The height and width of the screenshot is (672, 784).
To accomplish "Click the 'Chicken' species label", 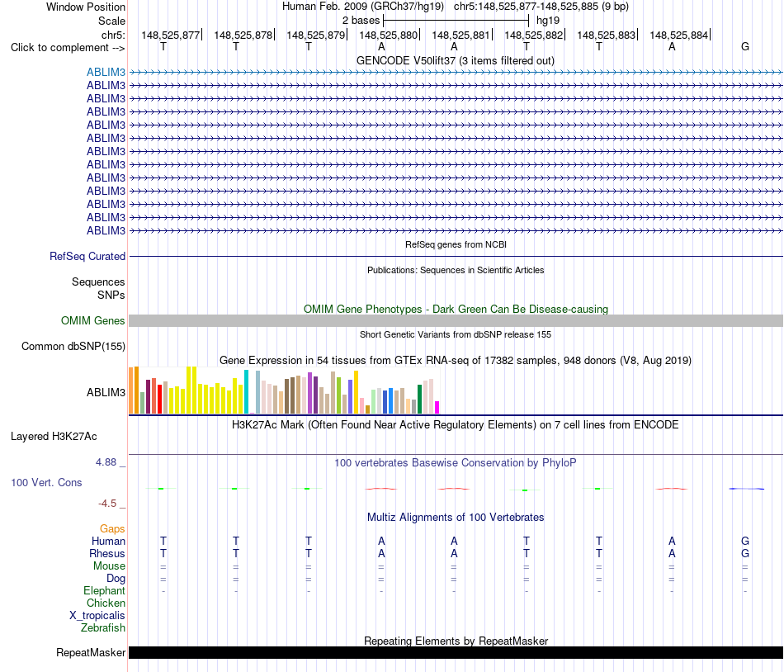I will click(106, 603).
